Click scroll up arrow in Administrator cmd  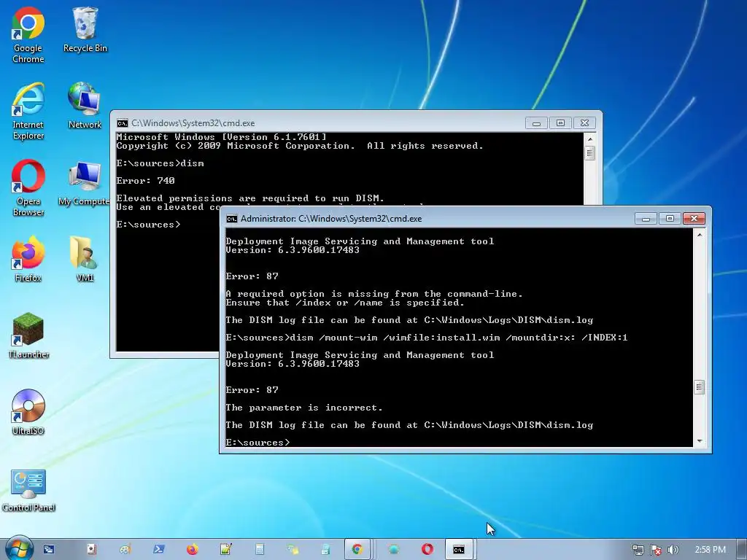[700, 235]
